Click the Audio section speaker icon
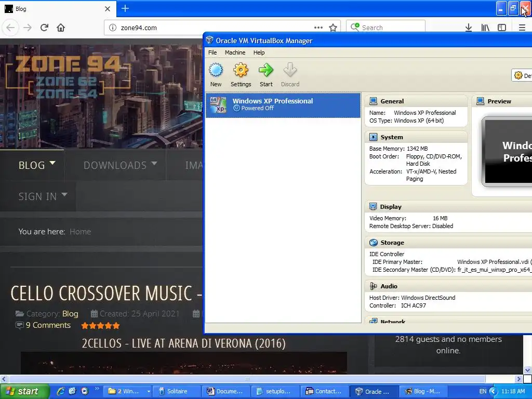This screenshot has height=399, width=532. click(373, 286)
